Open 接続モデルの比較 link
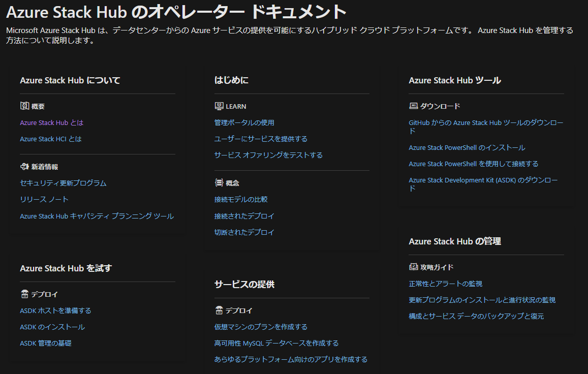The image size is (588, 374). click(241, 199)
